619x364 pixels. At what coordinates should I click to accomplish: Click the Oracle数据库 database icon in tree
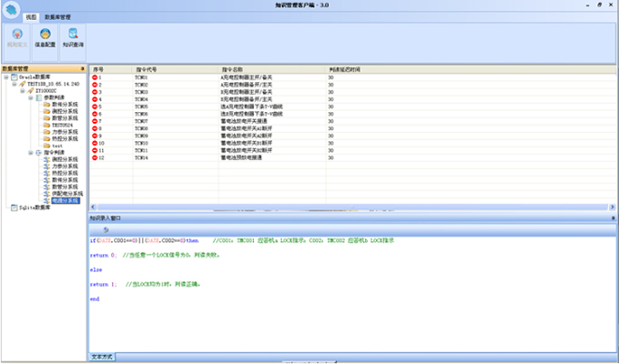coord(15,77)
